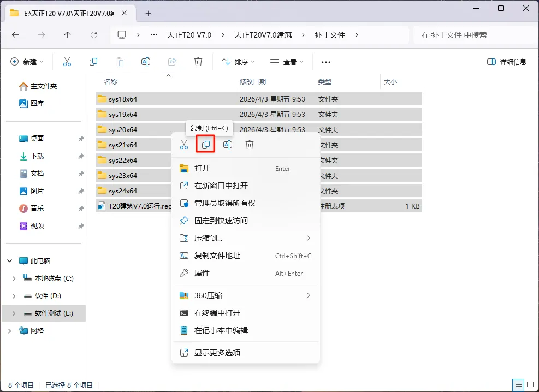Go forward with the right arrow
Image resolution: width=539 pixels, height=392 pixels.
pos(42,35)
